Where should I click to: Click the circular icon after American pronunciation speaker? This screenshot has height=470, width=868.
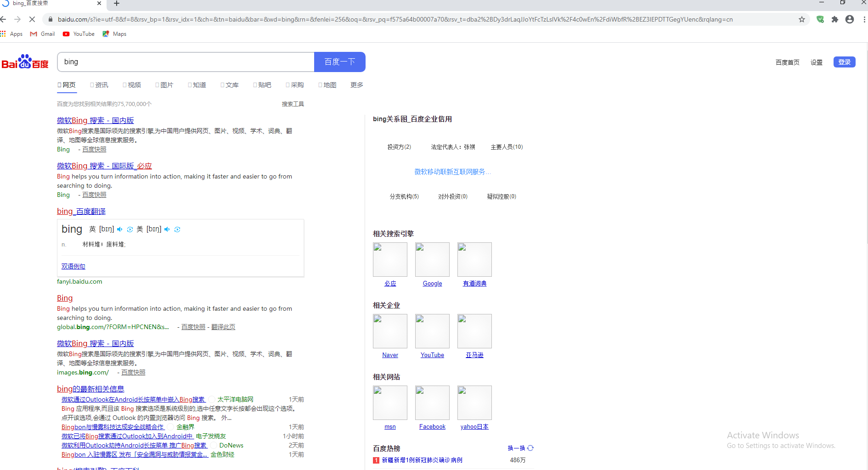click(x=177, y=229)
